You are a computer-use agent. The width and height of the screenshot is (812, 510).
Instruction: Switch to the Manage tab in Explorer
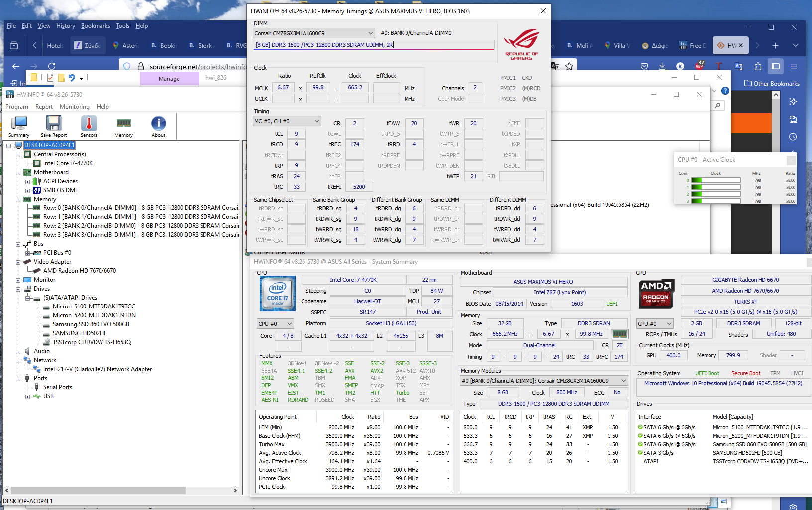[169, 79]
